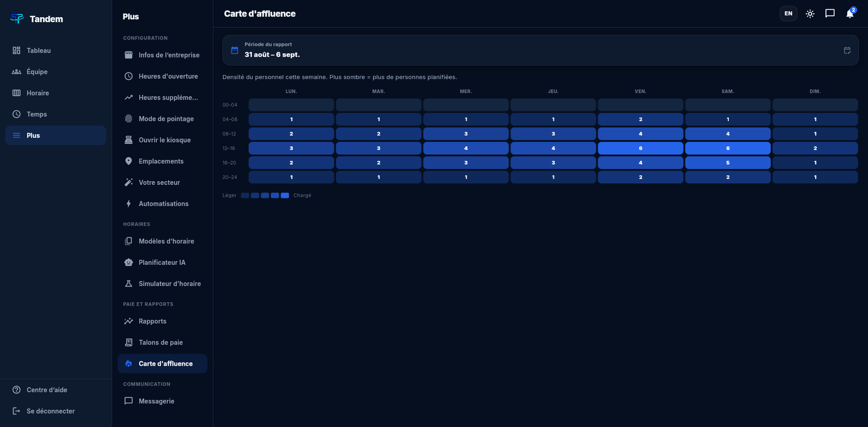The width and height of the screenshot is (868, 427).
Task: Click the Automatisations lightning icon
Action: click(129, 204)
